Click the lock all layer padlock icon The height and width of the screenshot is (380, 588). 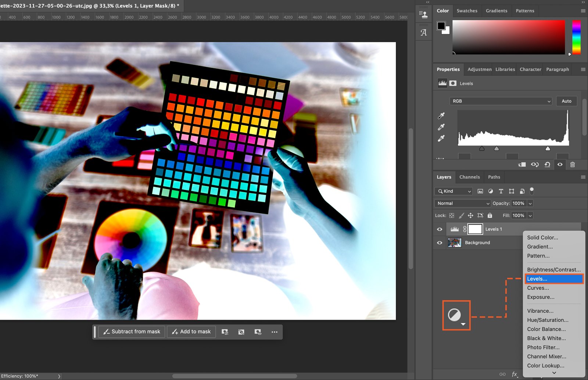490,215
